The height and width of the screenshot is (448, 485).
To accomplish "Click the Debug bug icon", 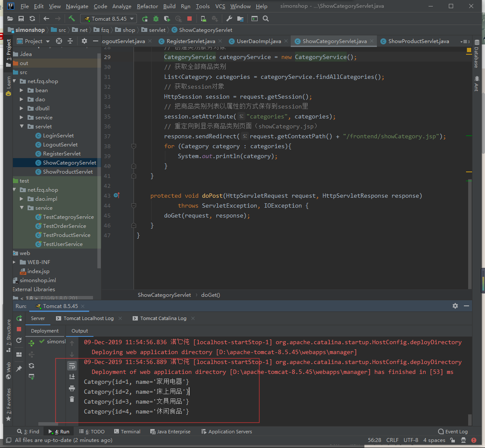I will click(x=156, y=19).
